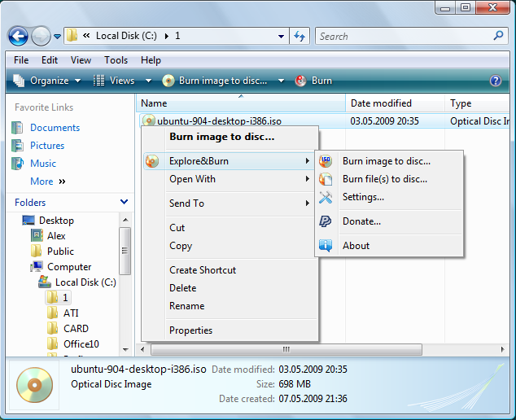
Task: Click folder tree scroll down arrow
Action: coord(125,350)
